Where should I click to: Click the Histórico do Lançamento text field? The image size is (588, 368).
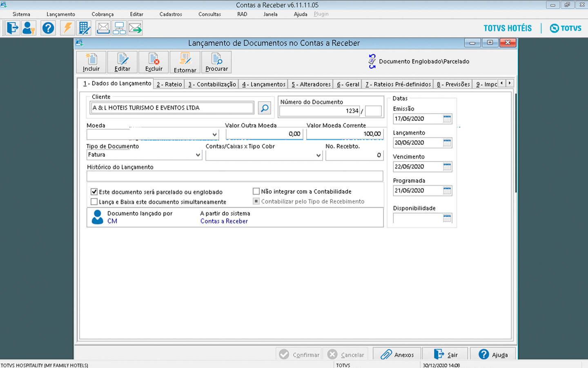tap(235, 176)
